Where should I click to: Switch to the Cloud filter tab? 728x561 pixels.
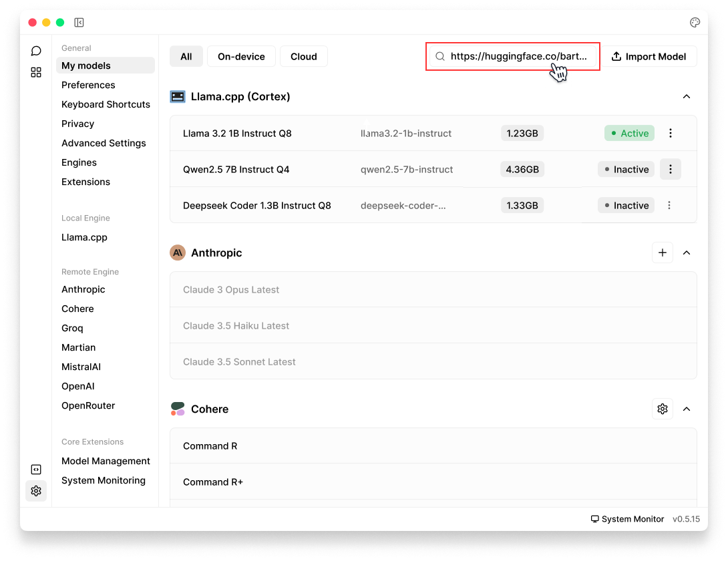pos(303,57)
